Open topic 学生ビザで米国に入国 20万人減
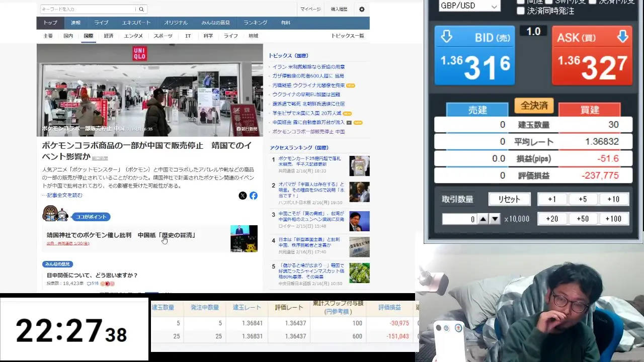 [306, 113]
